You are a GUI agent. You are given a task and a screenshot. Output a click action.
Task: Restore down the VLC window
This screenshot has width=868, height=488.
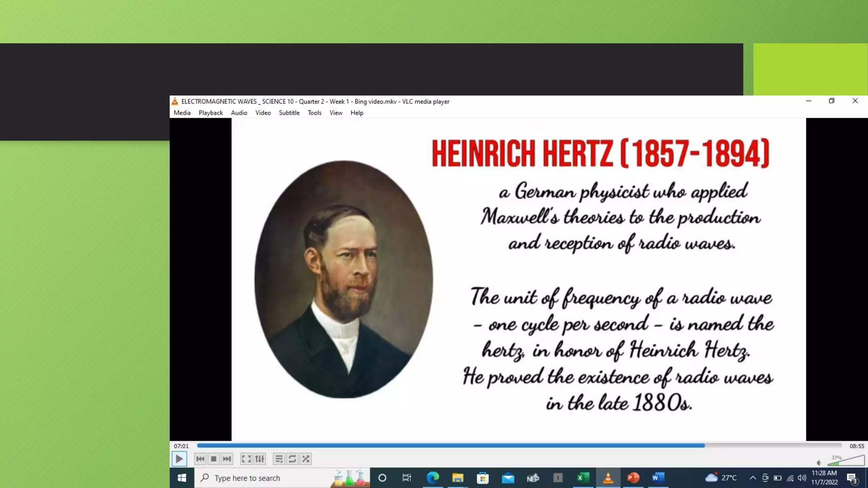tap(832, 101)
